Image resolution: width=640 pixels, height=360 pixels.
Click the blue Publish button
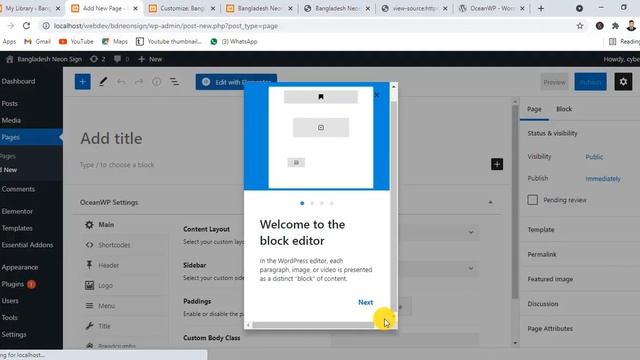(590, 82)
